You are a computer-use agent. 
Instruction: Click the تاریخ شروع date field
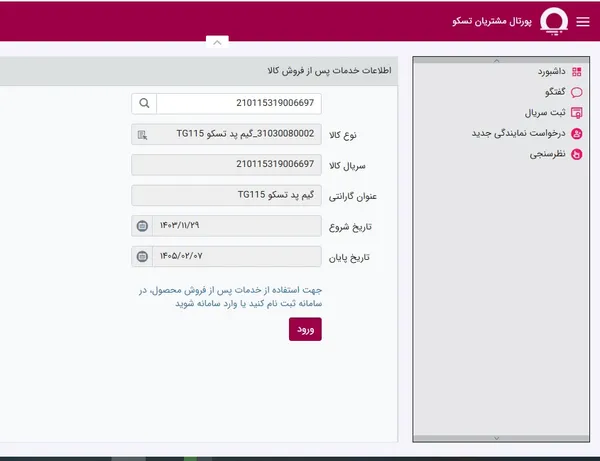[237, 226]
